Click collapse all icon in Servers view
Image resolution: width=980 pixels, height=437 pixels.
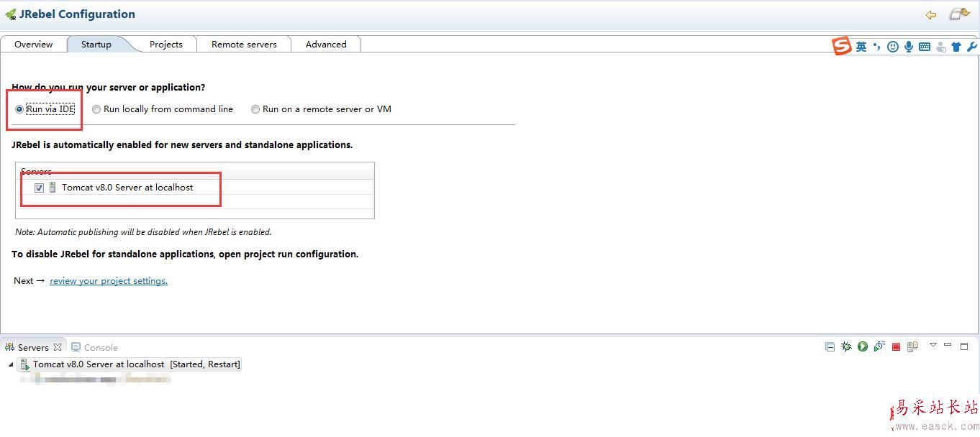830,346
